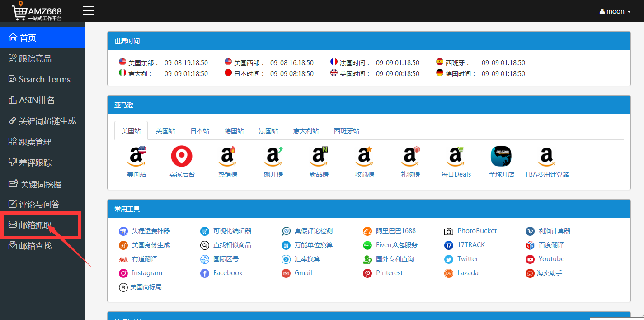Open ASIN排名 in the sidebar
Image resolution: width=644 pixels, height=320 pixels.
(x=42, y=100)
